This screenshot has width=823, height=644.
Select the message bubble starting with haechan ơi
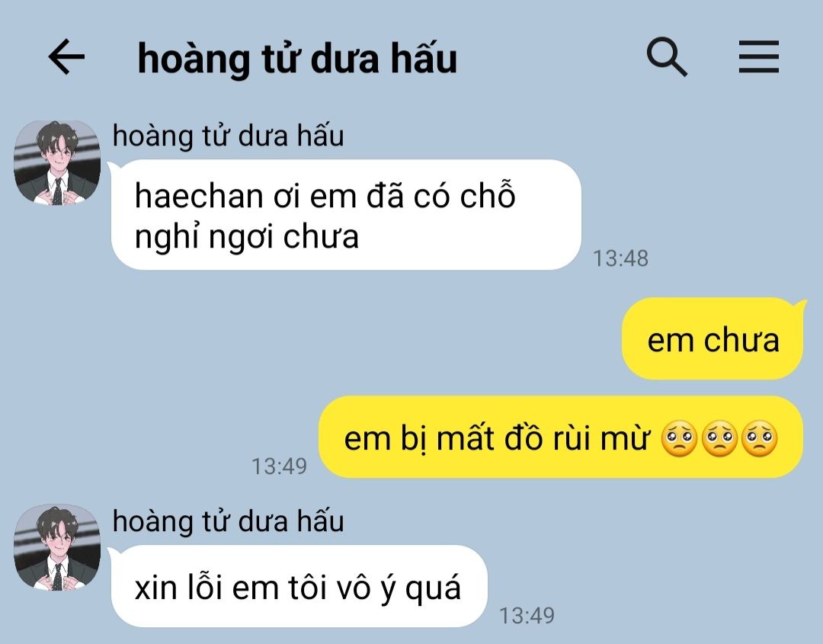[x=346, y=215]
